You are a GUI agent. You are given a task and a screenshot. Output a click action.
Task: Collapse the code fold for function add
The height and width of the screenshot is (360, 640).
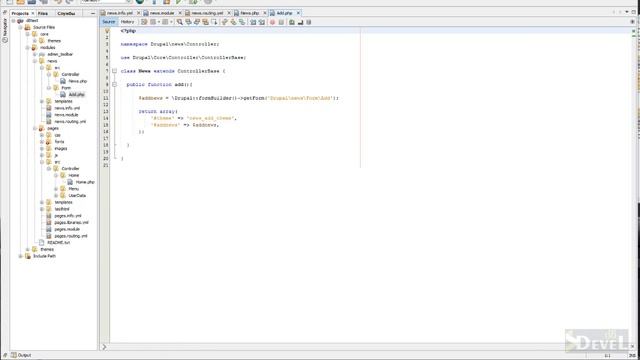coord(114,84)
